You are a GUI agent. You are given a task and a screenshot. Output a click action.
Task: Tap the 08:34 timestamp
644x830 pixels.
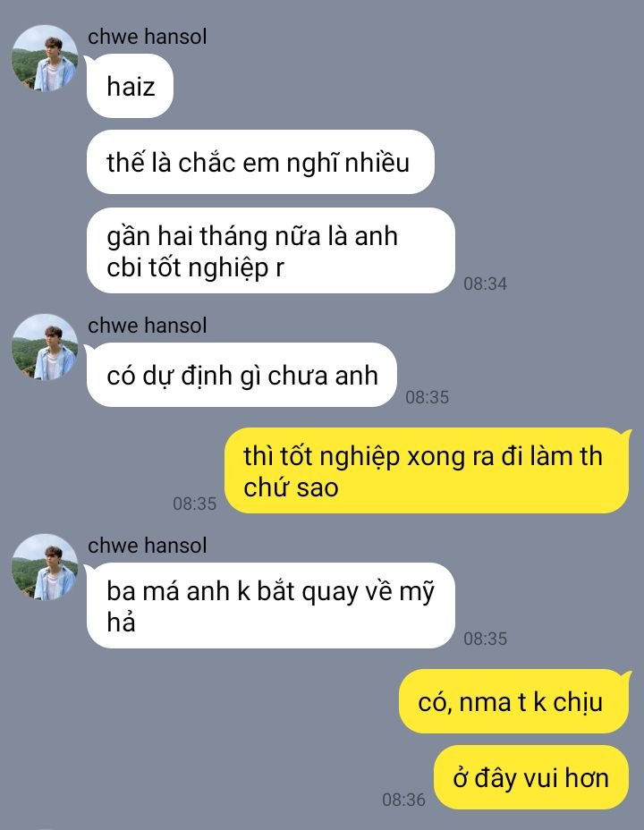point(486,284)
